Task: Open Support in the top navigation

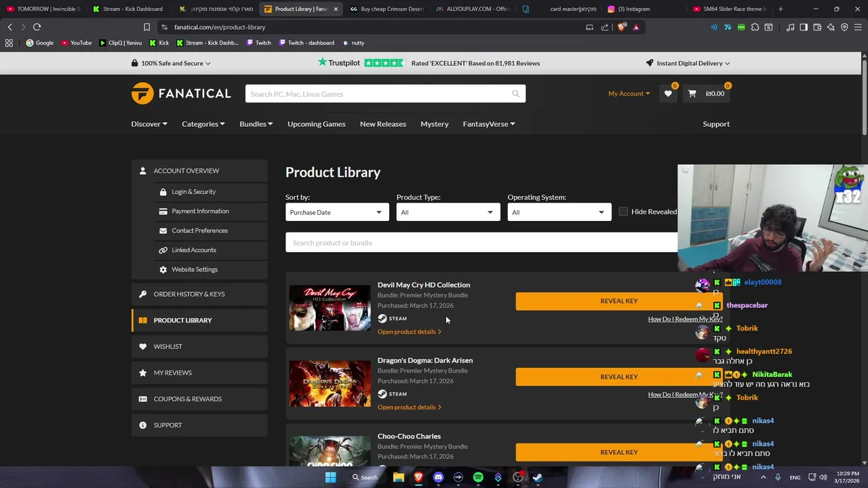Action: [716, 124]
